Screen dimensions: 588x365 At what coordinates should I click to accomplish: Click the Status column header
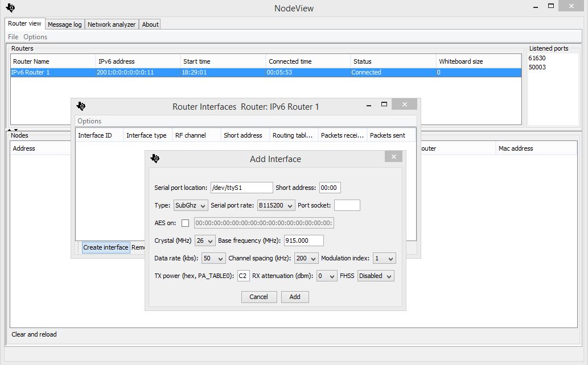[393, 61]
